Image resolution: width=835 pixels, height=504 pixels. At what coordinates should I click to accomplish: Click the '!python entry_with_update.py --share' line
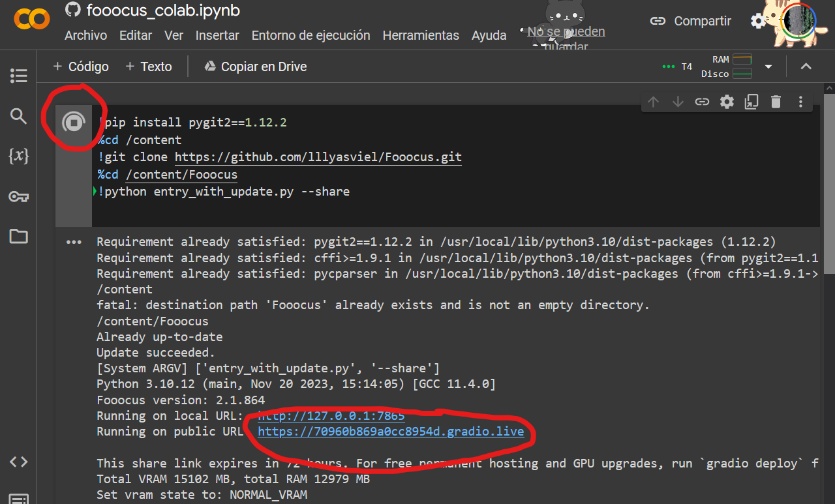(x=224, y=192)
